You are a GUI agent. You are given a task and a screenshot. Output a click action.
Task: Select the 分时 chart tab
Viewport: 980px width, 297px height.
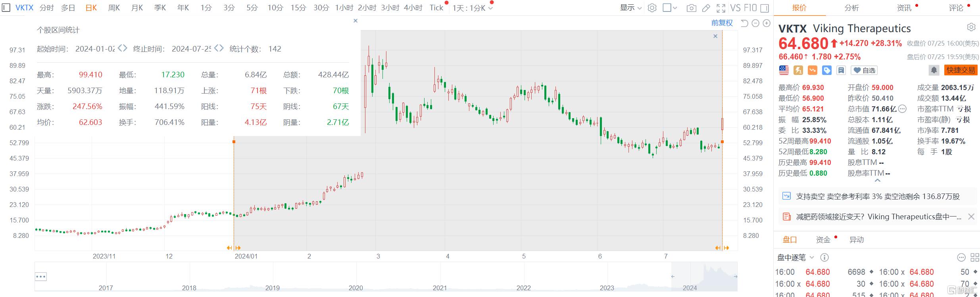coord(47,8)
